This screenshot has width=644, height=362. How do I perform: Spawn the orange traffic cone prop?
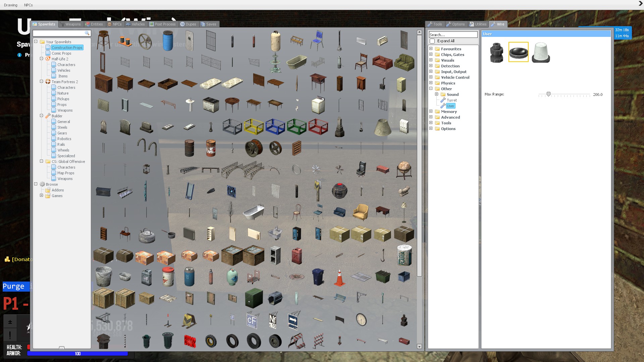[339, 278]
